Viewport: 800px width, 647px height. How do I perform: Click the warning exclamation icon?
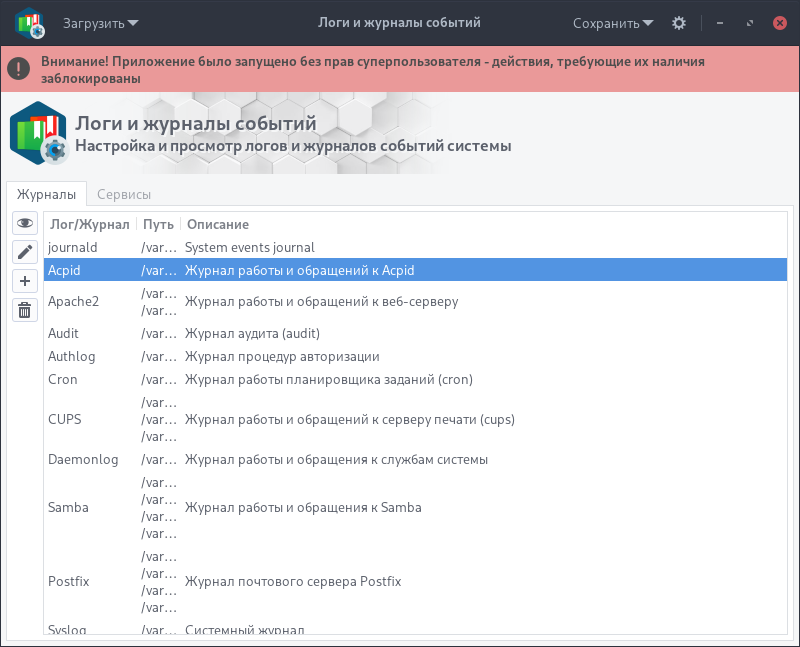19,68
